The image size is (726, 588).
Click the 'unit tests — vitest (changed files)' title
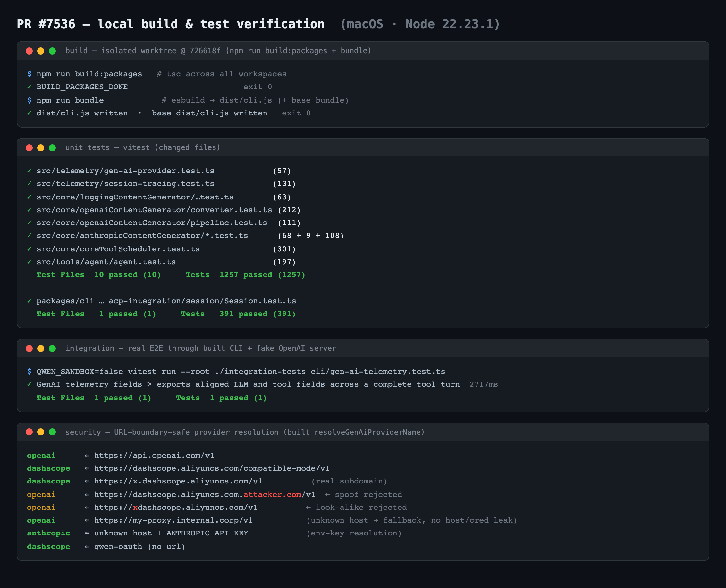143,148
